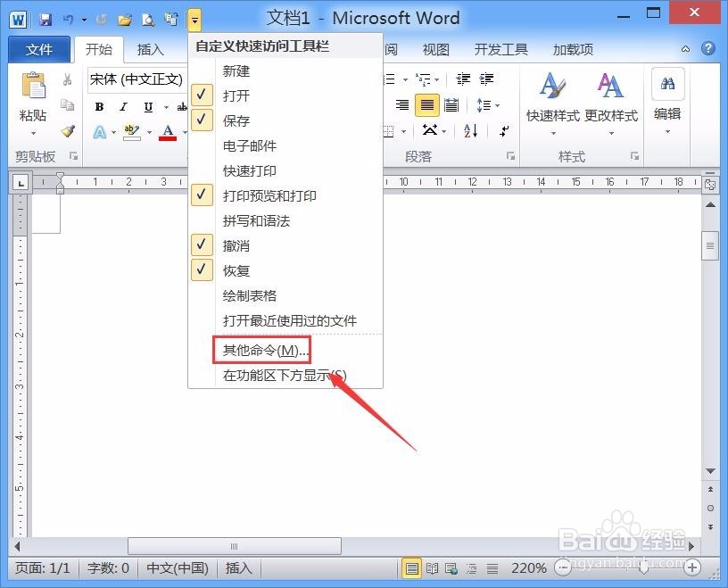Switch to Print Layout view button
The width and height of the screenshot is (728, 588).
coord(411,568)
